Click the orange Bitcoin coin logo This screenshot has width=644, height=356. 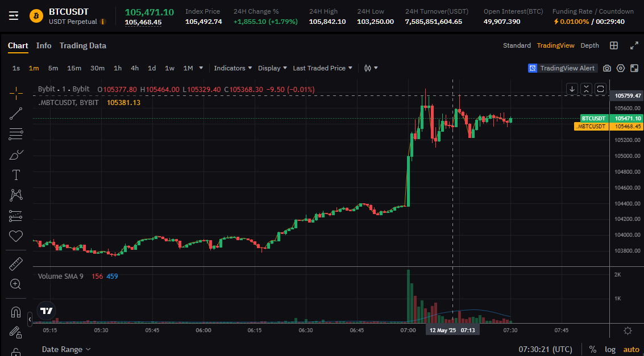tap(36, 16)
